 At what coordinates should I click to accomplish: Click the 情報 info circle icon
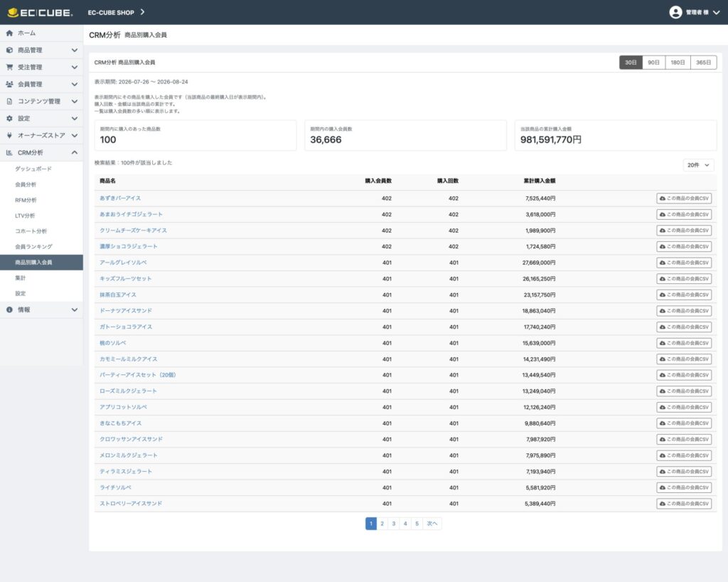click(9, 309)
